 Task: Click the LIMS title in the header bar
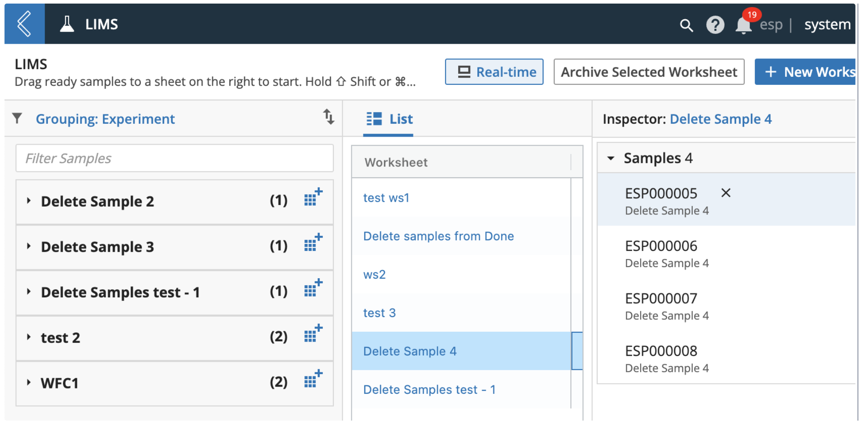pos(101,24)
